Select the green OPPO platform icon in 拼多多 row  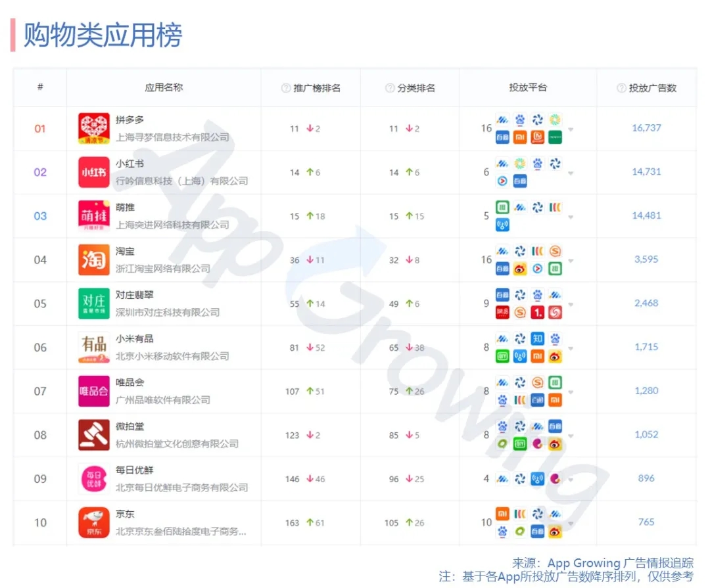[555, 137]
